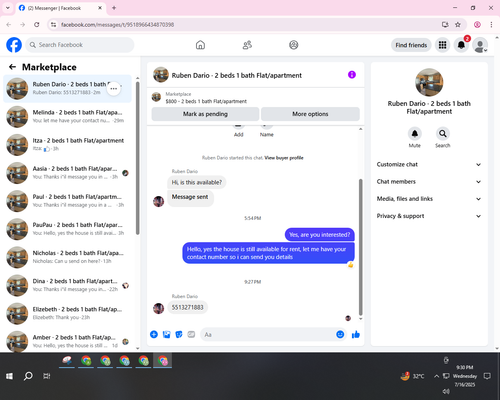Screen dimensions: 500x400
Task: Open the Nicholas conversation
Action: point(67,257)
